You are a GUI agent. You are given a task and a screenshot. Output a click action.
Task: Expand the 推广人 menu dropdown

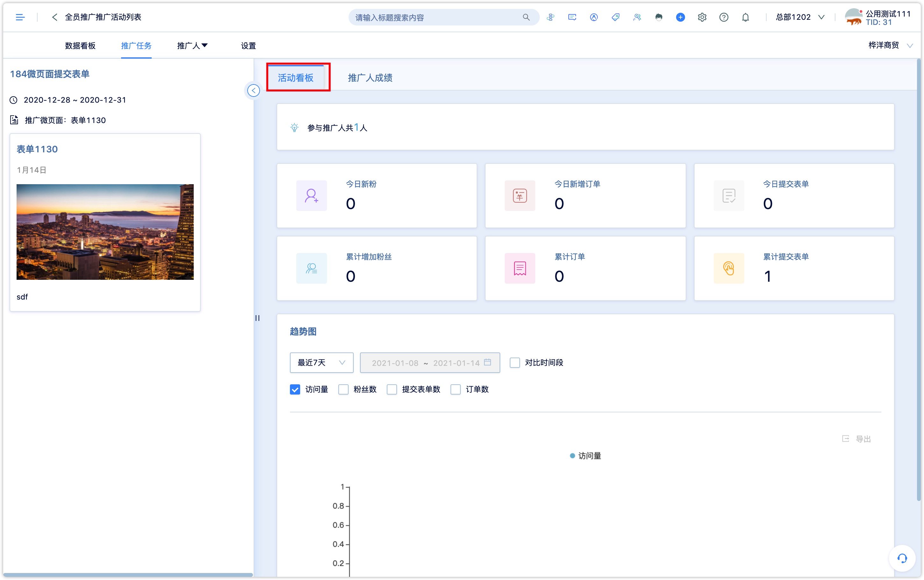click(192, 46)
